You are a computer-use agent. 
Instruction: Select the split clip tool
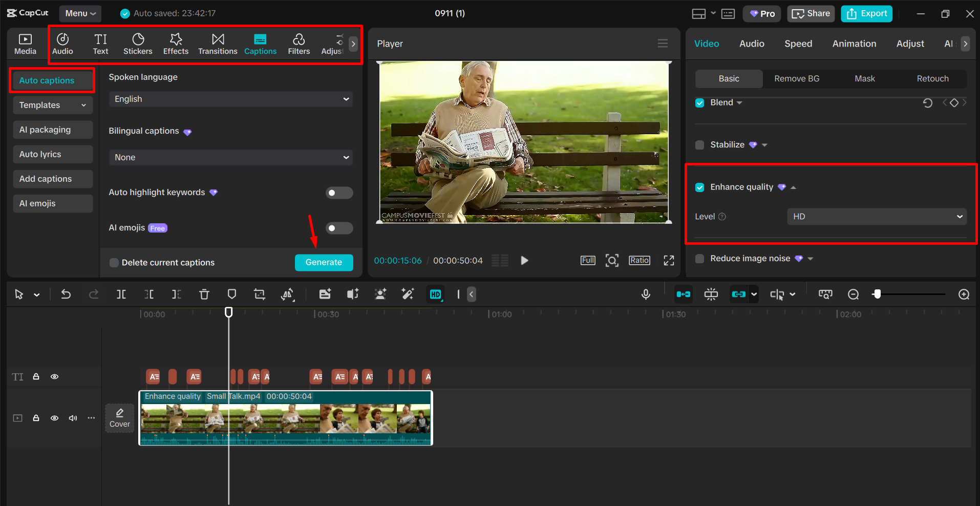(121, 294)
